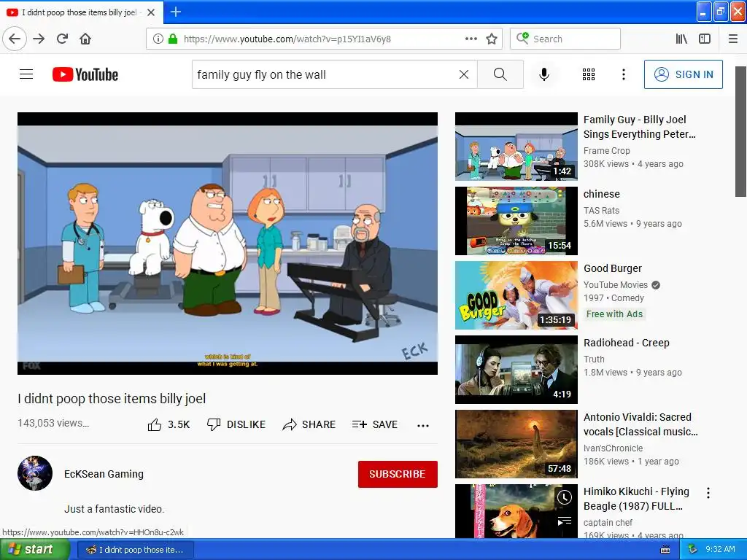
Task: View site information icon in address bar
Action: pyautogui.click(x=158, y=39)
